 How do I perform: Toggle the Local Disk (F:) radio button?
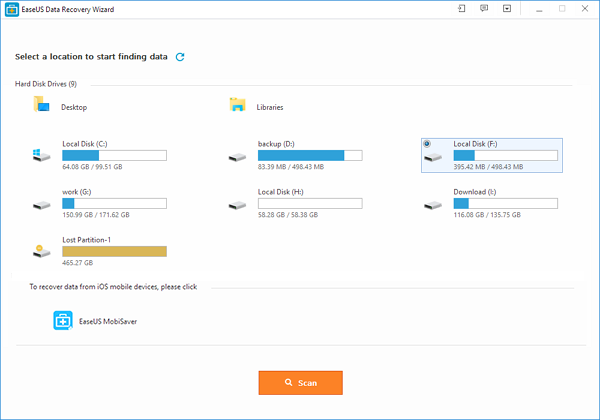coord(428,144)
